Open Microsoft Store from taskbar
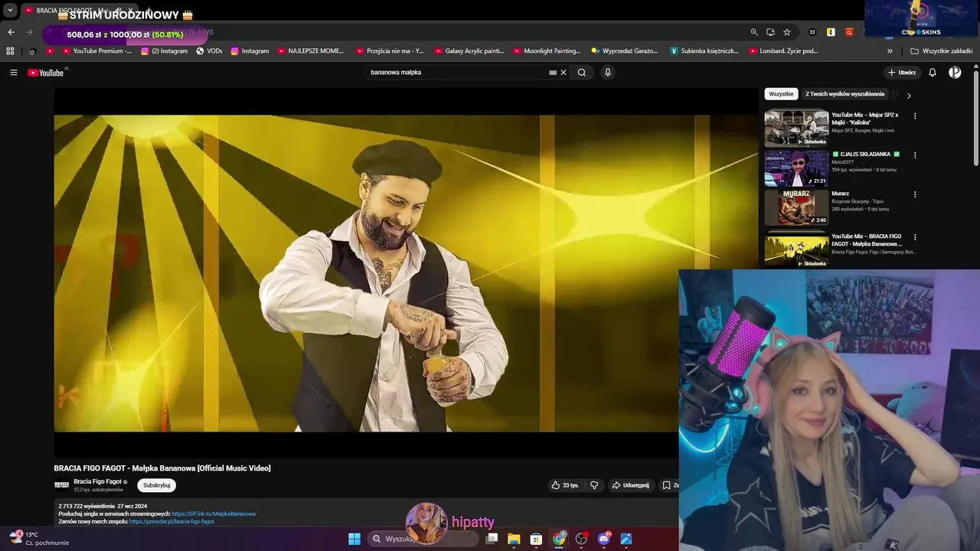 [x=536, y=539]
